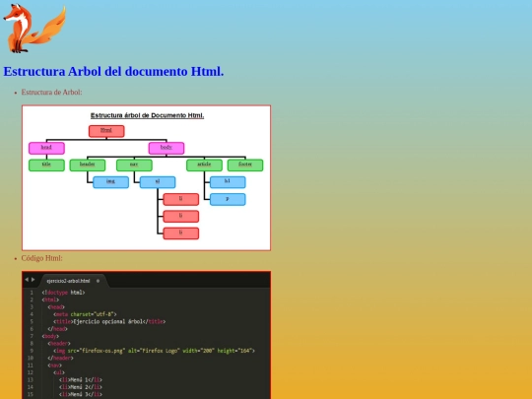
Task: Click the blue h1 node
Action: 228,182
